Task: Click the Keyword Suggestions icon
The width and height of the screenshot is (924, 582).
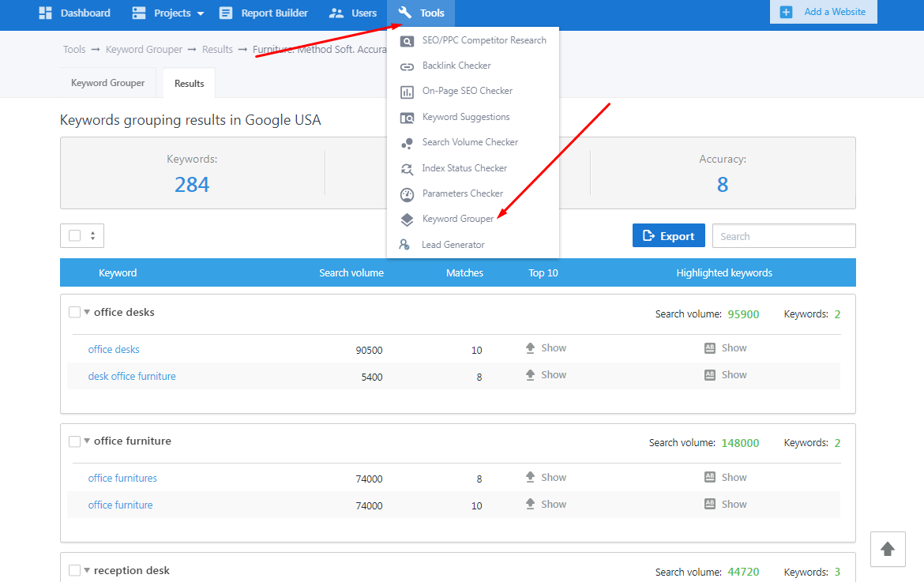Action: 407,118
